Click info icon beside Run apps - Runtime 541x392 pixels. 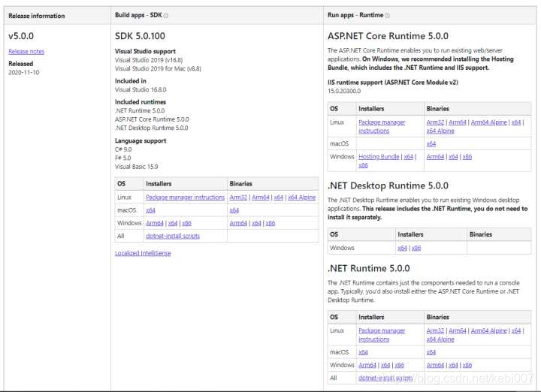387,16
